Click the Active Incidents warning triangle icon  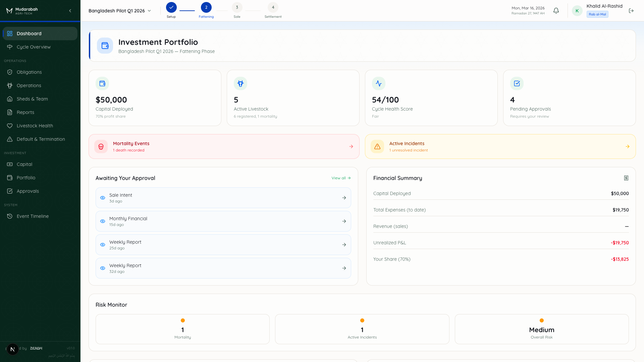point(377,146)
